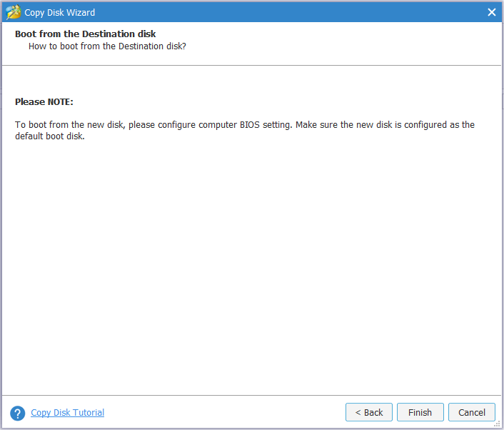Image resolution: width=504 pixels, height=430 pixels.
Task: Click the wizard wand icon in title bar
Action: click(x=14, y=12)
